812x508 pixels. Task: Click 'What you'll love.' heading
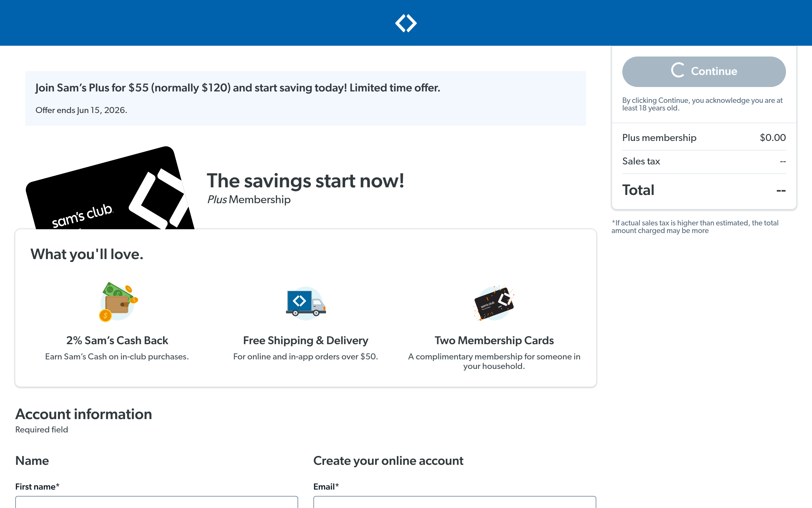tap(87, 254)
